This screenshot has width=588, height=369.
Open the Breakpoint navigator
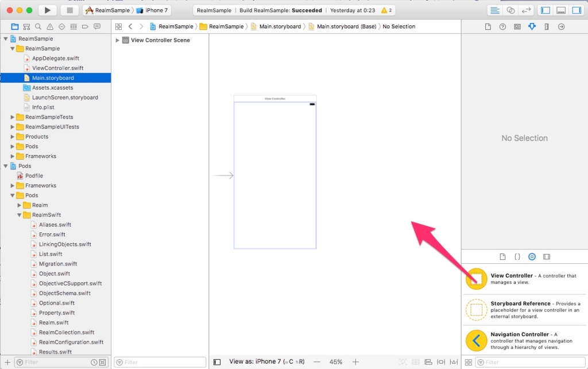click(x=85, y=26)
